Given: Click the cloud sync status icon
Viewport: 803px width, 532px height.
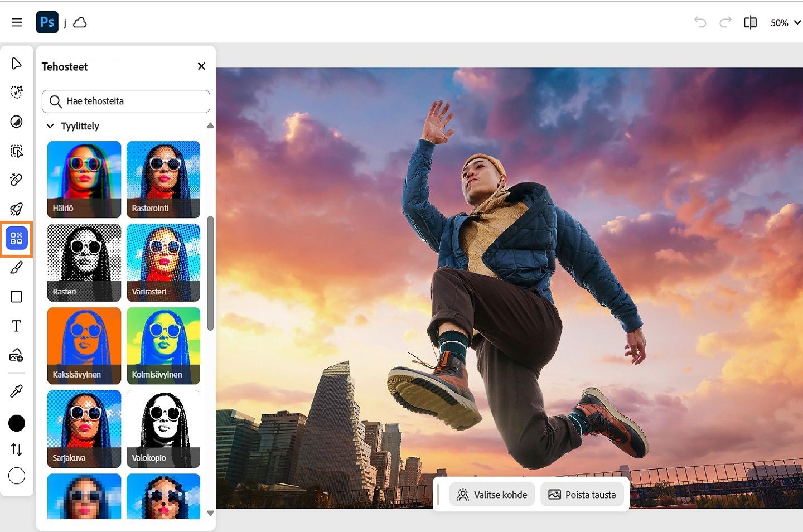Looking at the screenshot, I should (80, 22).
